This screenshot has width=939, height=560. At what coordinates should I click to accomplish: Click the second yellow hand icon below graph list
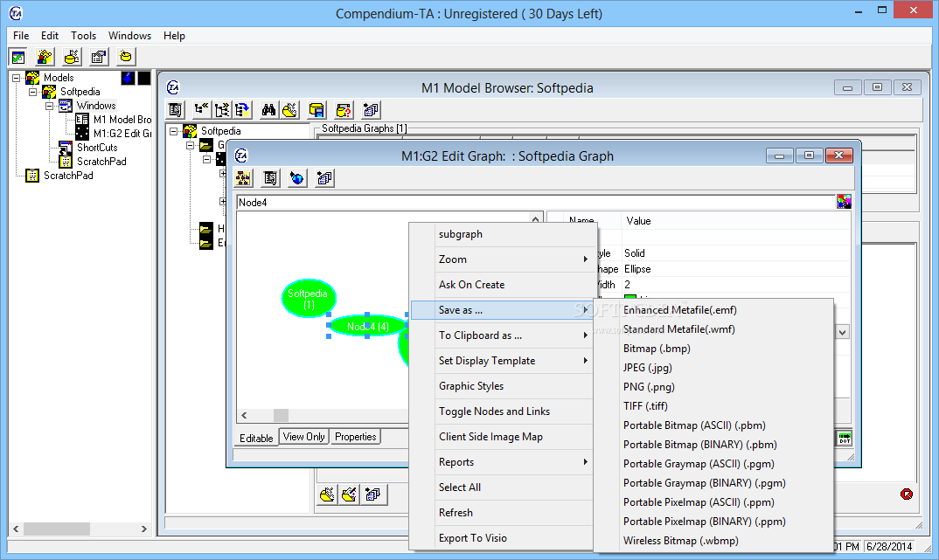click(x=350, y=494)
